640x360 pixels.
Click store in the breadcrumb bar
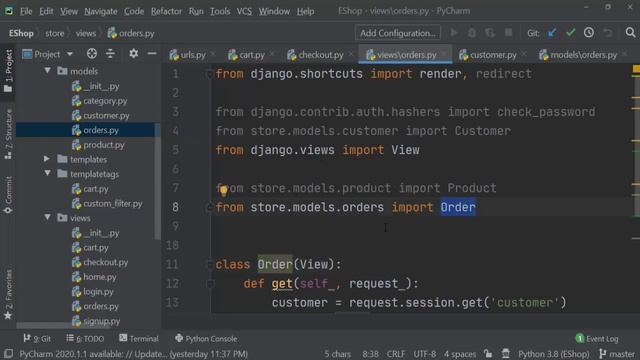55,33
